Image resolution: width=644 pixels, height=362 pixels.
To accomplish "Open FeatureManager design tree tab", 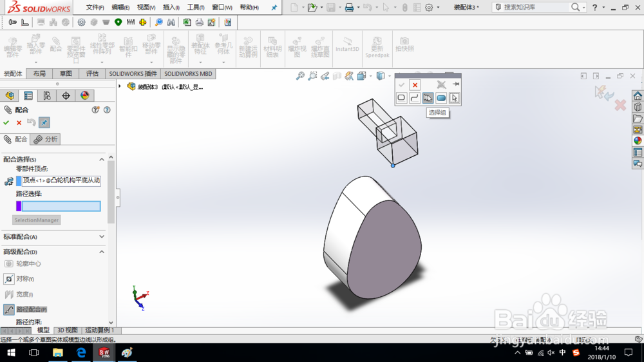I will point(10,96).
